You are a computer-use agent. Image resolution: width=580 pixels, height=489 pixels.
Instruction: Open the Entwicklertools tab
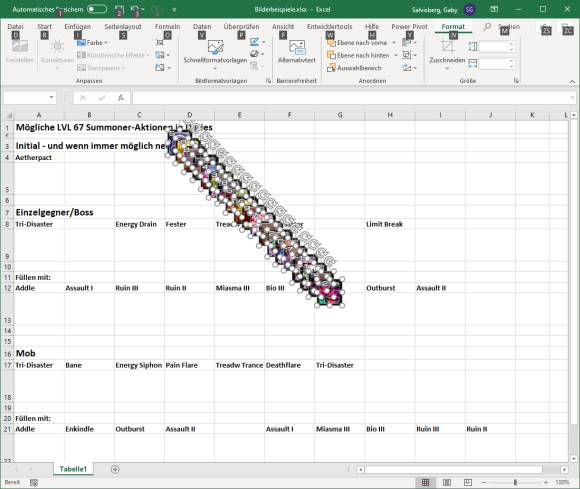pos(330,27)
